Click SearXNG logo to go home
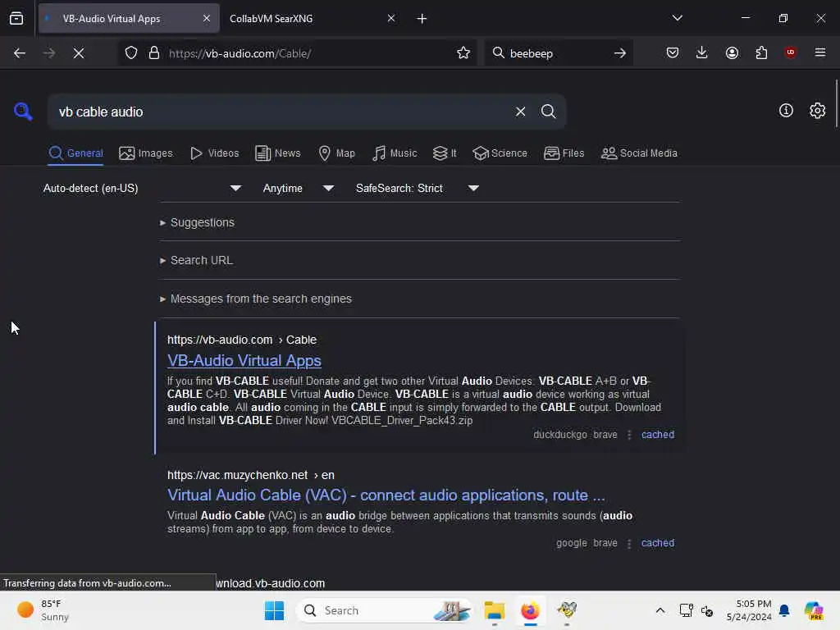Image resolution: width=840 pixels, height=630 pixels. 23,112
